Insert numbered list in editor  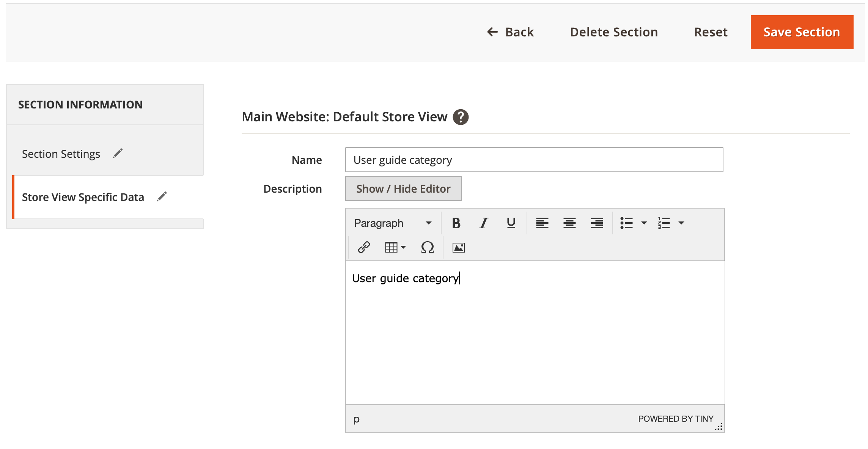tap(664, 223)
